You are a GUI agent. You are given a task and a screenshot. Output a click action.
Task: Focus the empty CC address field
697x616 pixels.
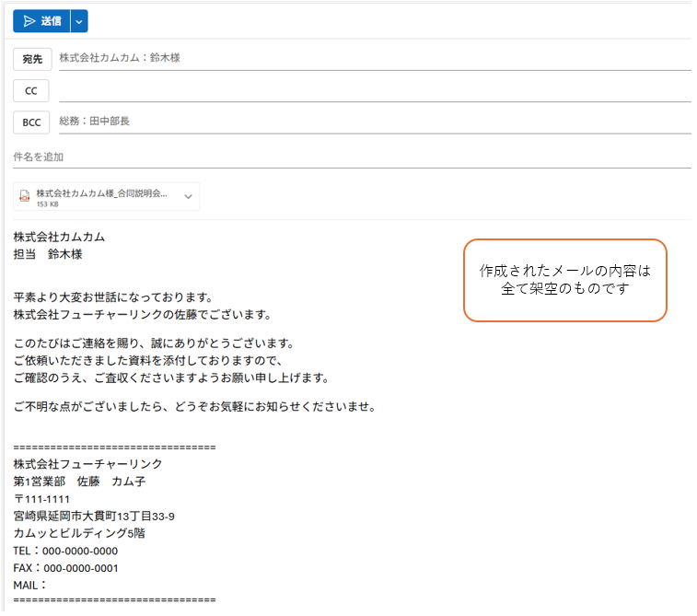click(368, 90)
